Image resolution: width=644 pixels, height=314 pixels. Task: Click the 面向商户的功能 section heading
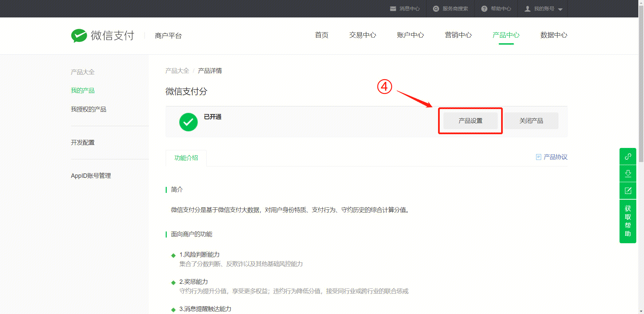192,234
